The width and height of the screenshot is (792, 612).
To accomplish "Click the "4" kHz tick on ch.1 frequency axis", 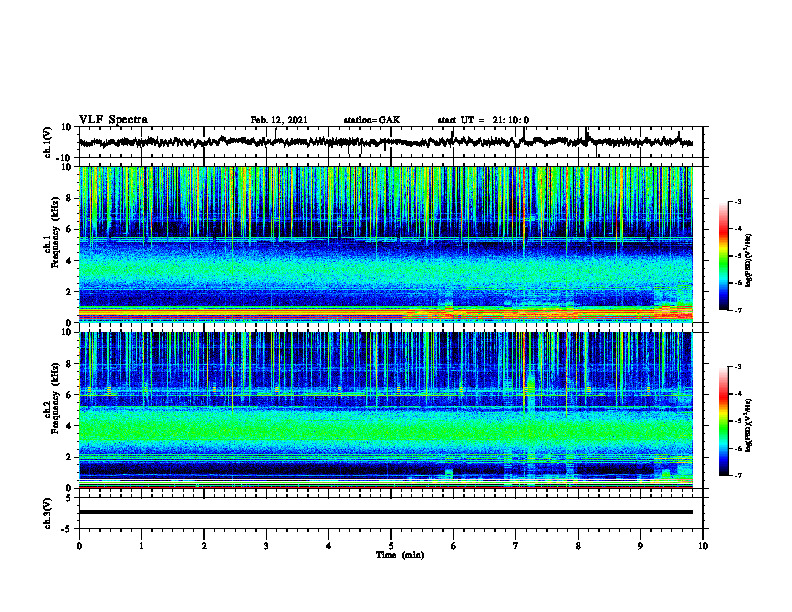I will (70, 261).
